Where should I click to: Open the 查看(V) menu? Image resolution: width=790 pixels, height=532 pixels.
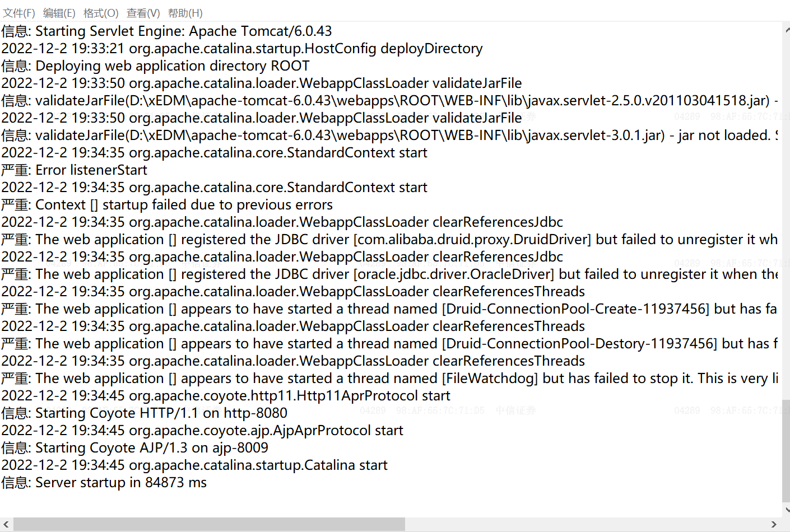tap(143, 13)
